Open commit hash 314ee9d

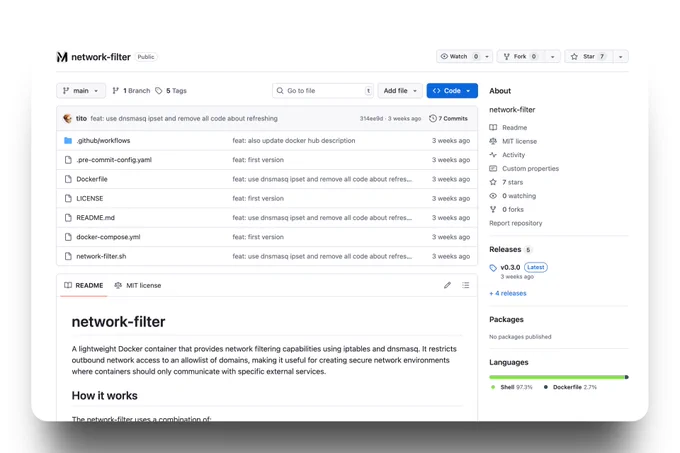click(x=371, y=118)
